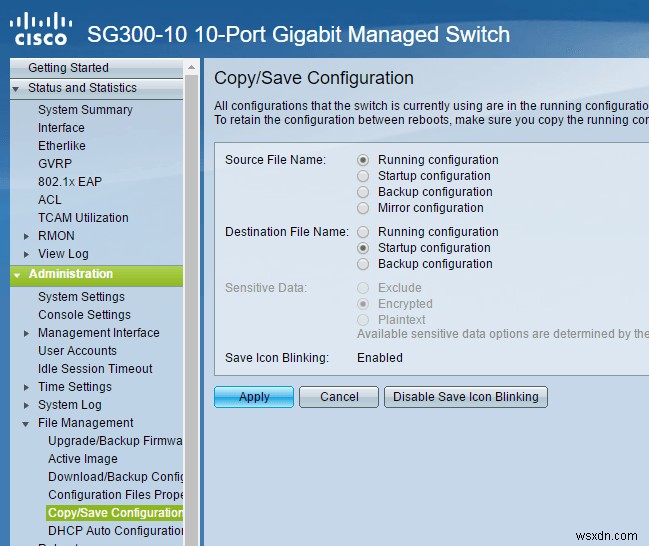Open File Management item

tap(86, 423)
